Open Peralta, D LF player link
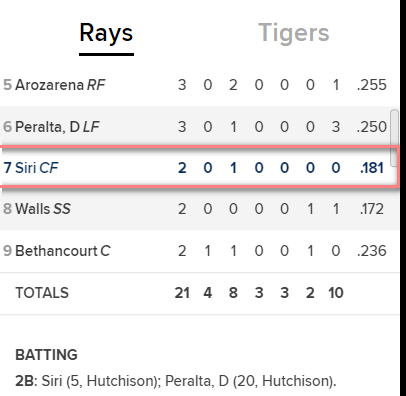 pyautogui.click(x=57, y=127)
